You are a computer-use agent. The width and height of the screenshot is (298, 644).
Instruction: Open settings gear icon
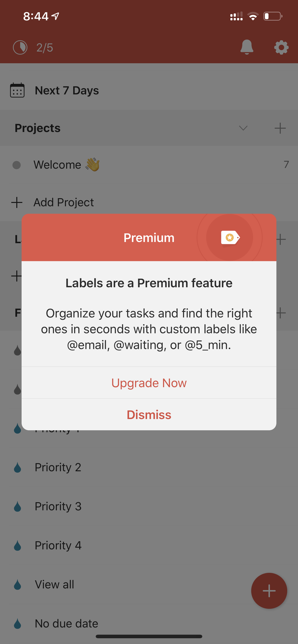(x=281, y=47)
